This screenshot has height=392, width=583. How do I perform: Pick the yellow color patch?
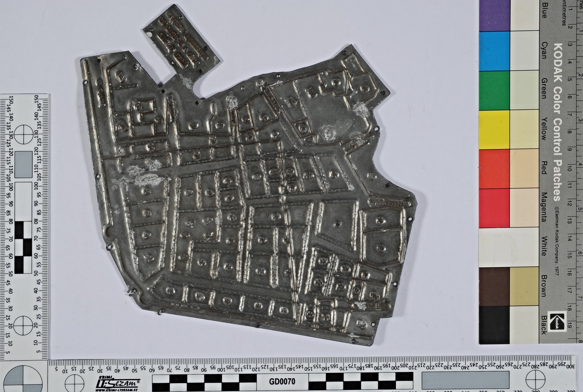point(494,130)
